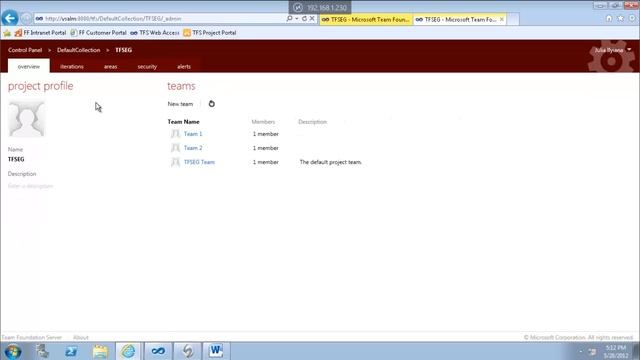Open TFS Project Portal favorite
Screen dimensions: 640x360
tap(210, 33)
